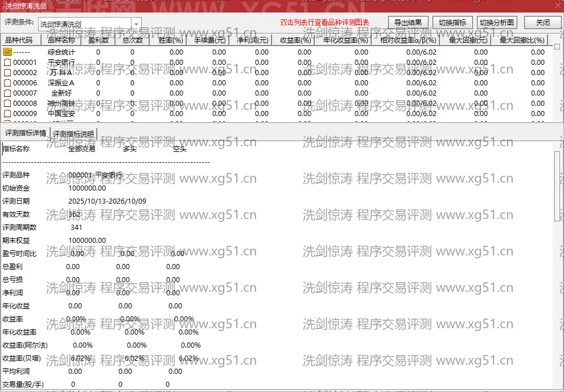Sort by 手续费(元) column header

[x=209, y=40]
